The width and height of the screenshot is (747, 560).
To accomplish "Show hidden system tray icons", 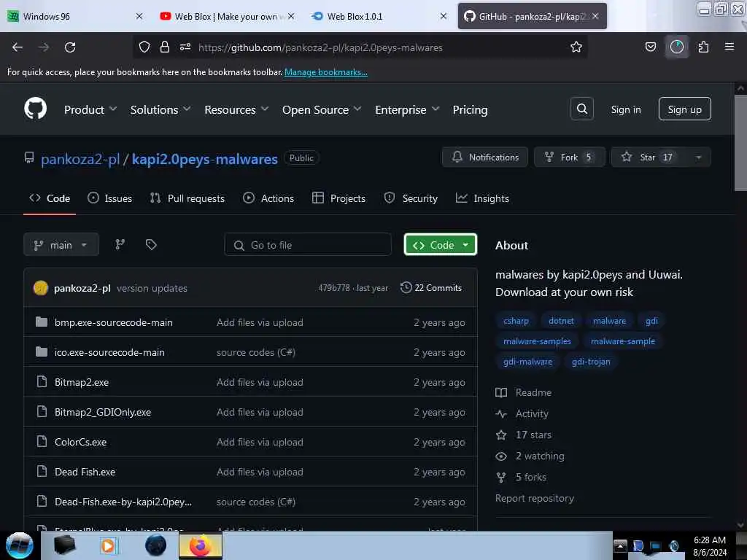I will [620, 545].
